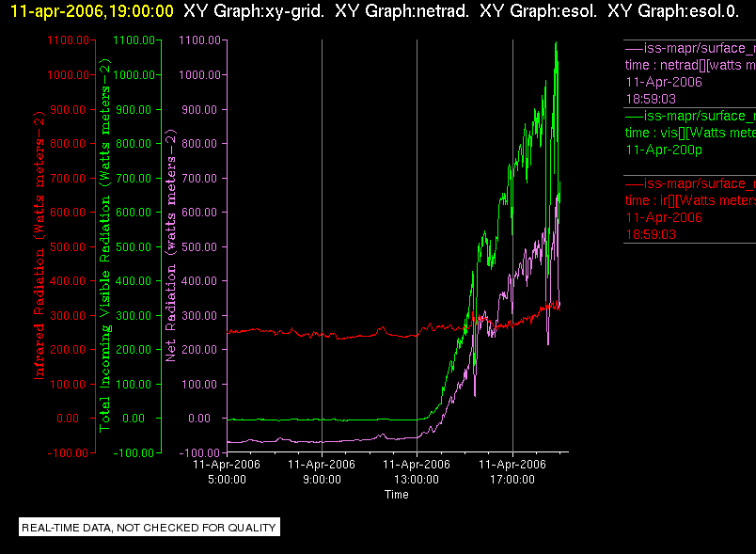Click the green 0.00 tick value

click(134, 419)
